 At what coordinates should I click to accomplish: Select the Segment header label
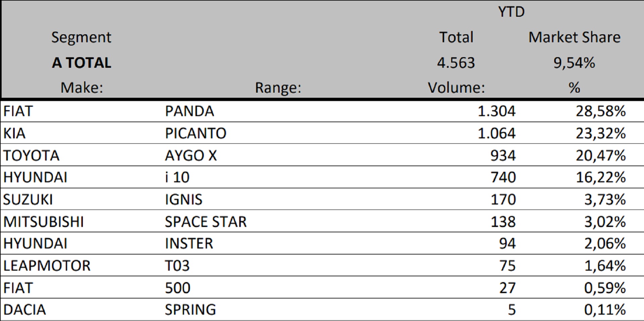click(81, 37)
